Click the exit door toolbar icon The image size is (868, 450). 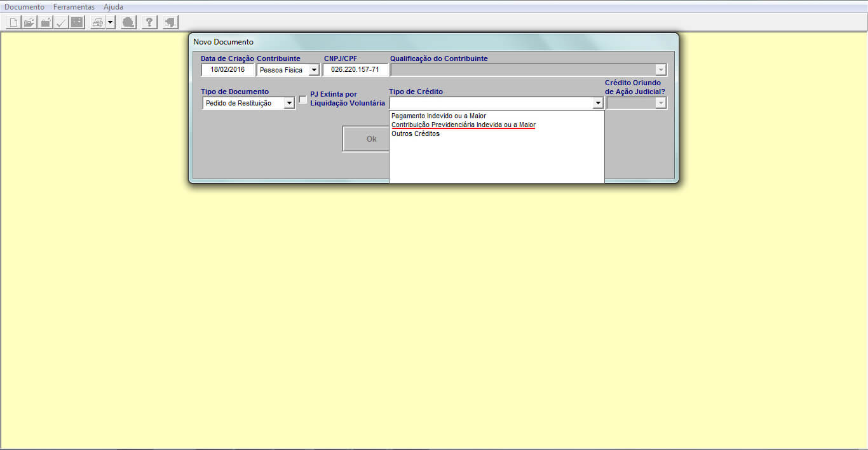pyautogui.click(x=170, y=22)
